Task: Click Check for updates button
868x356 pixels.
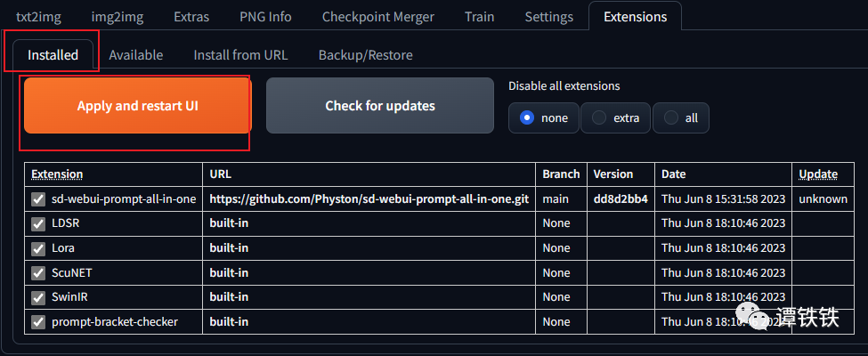Action: [x=380, y=106]
